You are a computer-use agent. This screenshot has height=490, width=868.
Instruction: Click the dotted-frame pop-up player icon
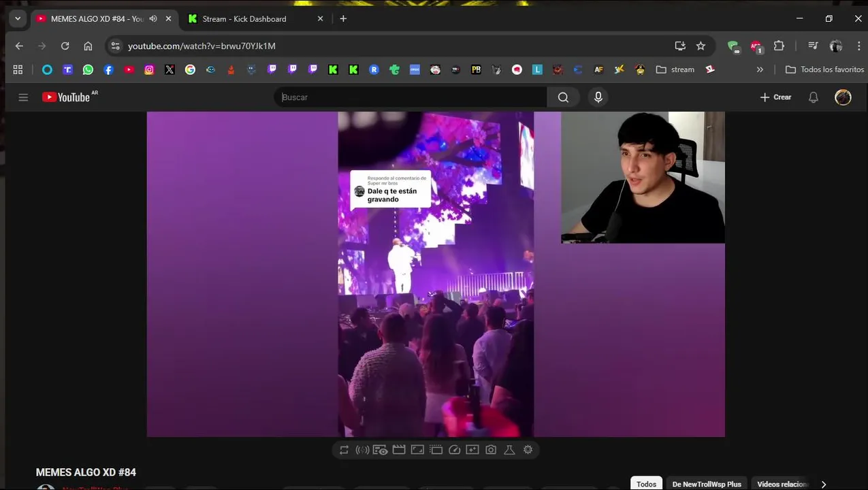(x=436, y=450)
